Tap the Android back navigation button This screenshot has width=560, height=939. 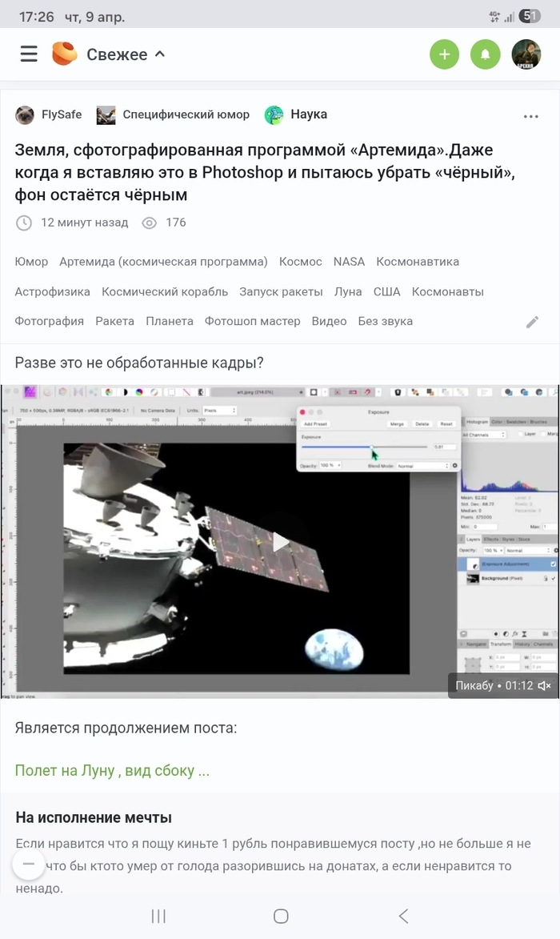tap(403, 916)
